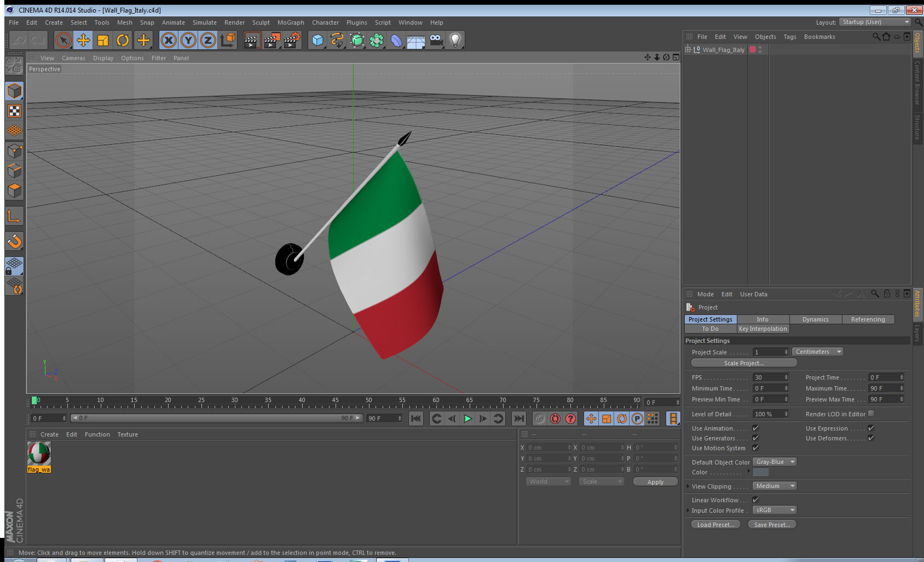Toggle the Use Generators checkbox
Viewport: 924px width, 562px height.
755,438
